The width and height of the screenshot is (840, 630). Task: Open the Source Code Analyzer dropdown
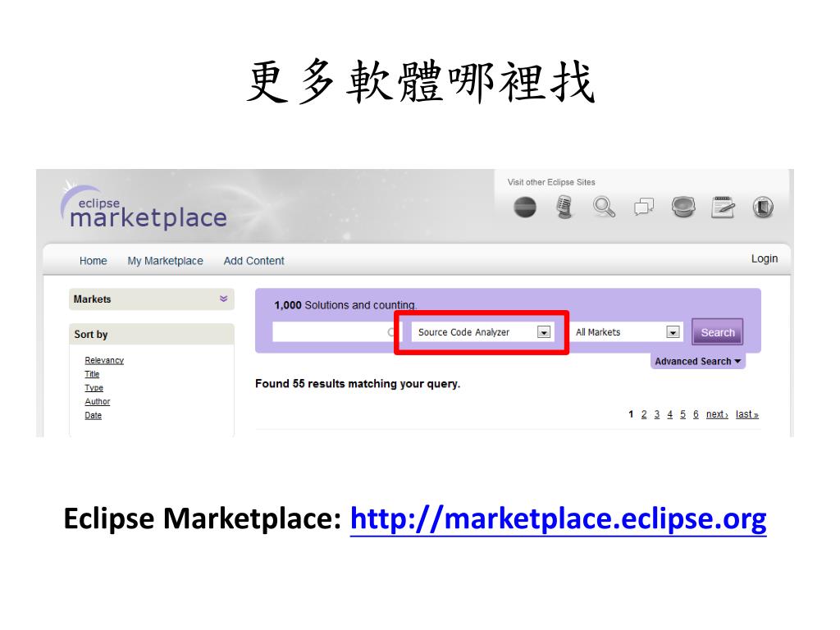coord(482,332)
